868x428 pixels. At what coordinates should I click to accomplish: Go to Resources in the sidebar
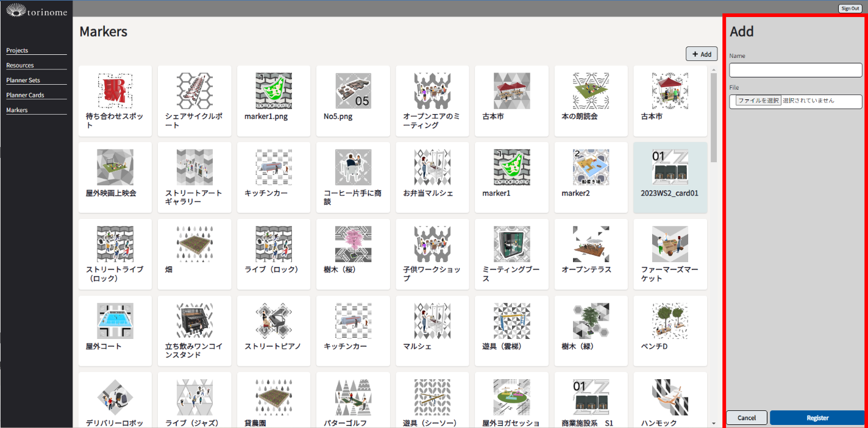coord(20,65)
